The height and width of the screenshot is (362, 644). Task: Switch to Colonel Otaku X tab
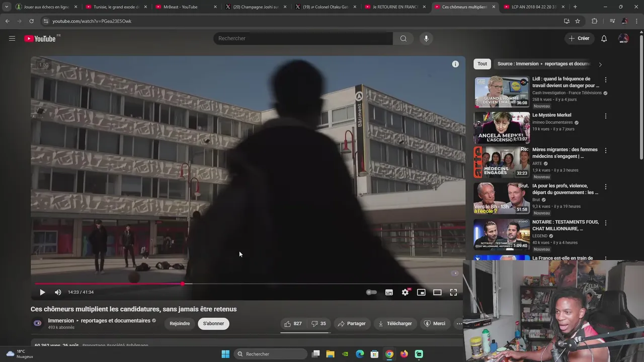[x=325, y=7]
